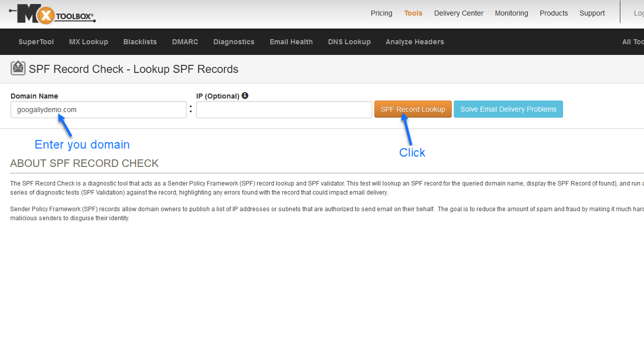Open the Products page
This screenshot has width=644, height=362.
tap(553, 13)
